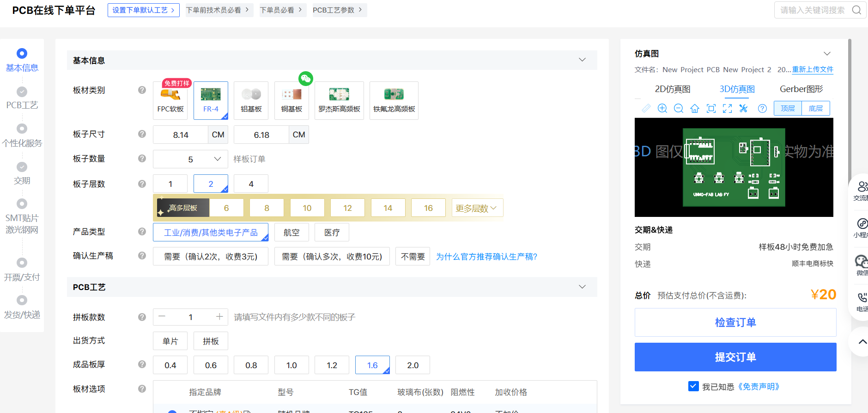This screenshot has width=868, height=413.
Task: Click the 8.14 board width field
Action: (181, 135)
